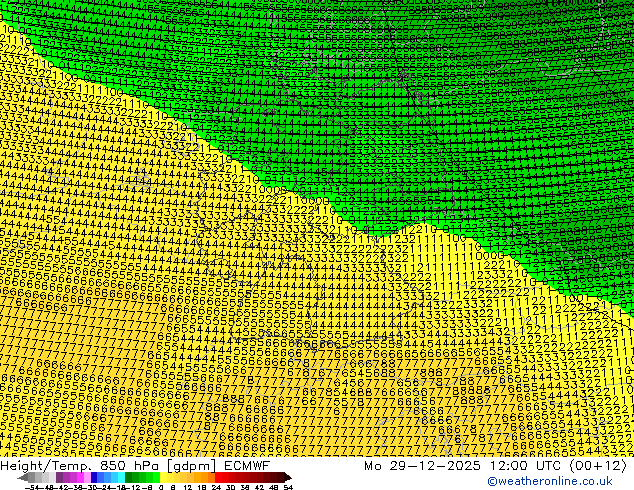Click the dark green -18 swatch in the legend

pyautogui.click(x=128, y=477)
